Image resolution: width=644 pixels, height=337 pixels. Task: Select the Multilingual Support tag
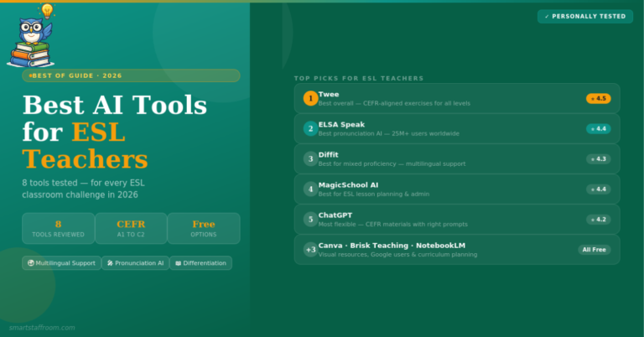point(61,263)
